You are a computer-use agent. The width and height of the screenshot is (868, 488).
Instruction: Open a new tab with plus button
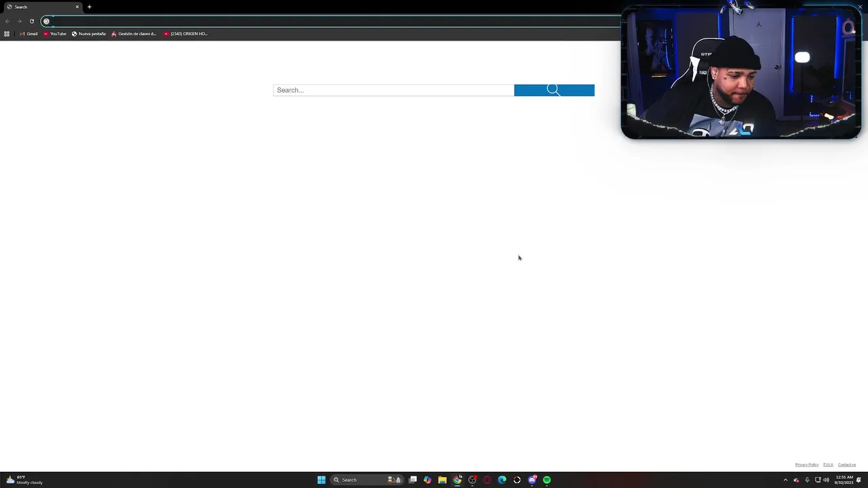pos(89,7)
